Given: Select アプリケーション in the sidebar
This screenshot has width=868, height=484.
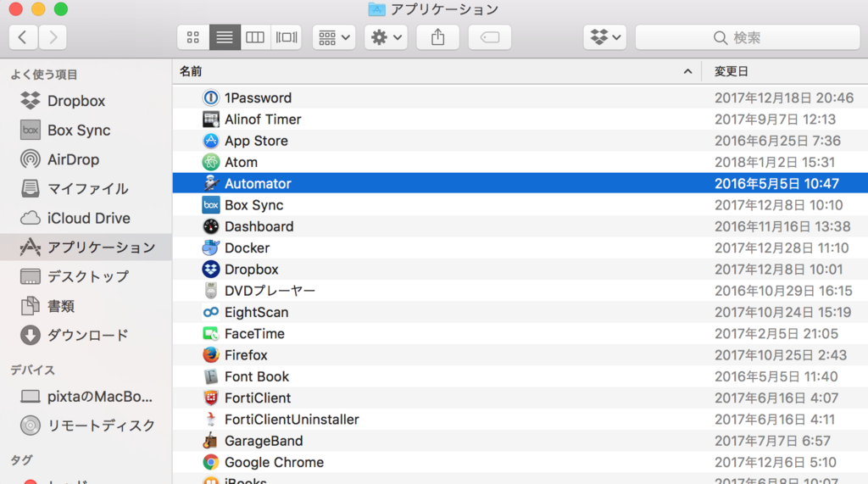Looking at the screenshot, I should (86, 247).
